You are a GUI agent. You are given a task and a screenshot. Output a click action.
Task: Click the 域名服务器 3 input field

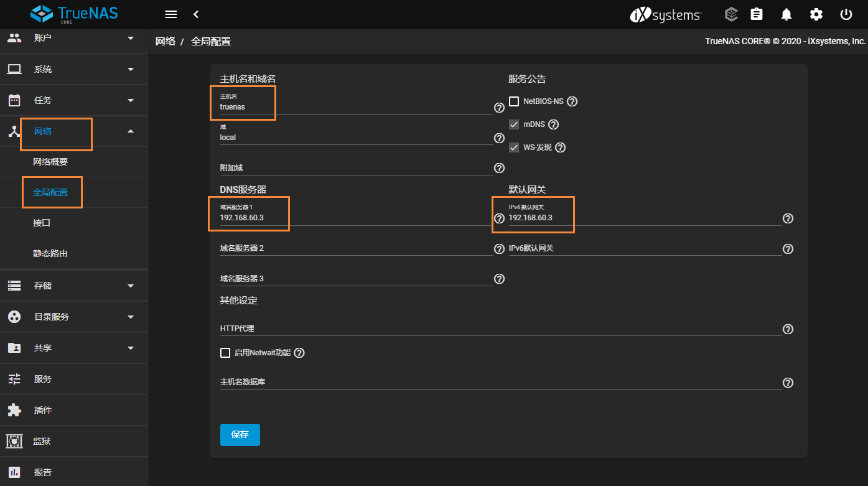click(357, 279)
